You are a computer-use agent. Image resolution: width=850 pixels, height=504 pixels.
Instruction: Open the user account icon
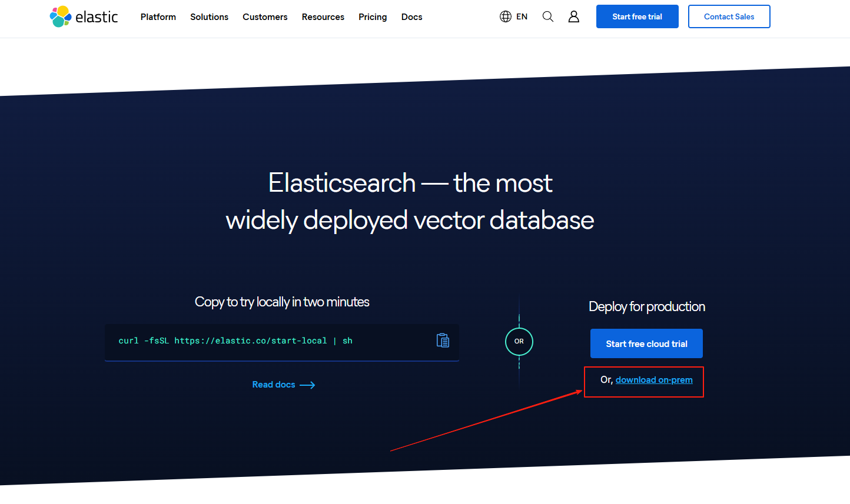[574, 16]
